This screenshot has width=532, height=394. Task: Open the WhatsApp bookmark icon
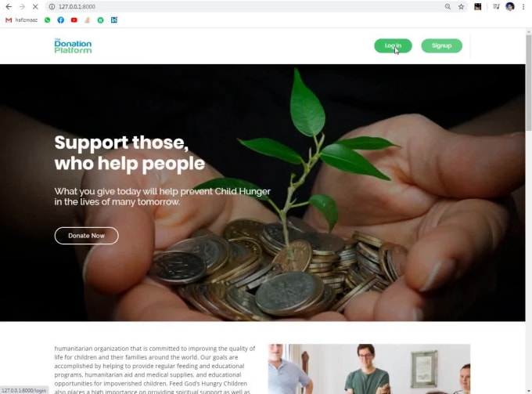coord(48,20)
